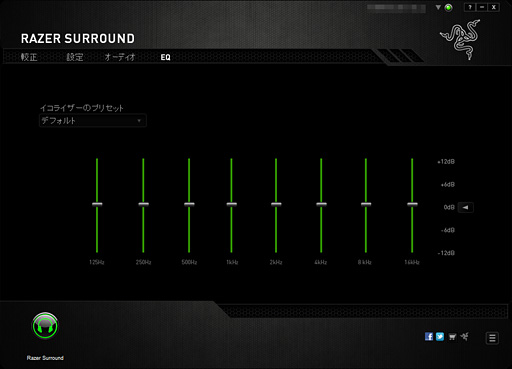The image size is (512, 369).
Task: Switch to the 較正 tab
Action: 29,57
